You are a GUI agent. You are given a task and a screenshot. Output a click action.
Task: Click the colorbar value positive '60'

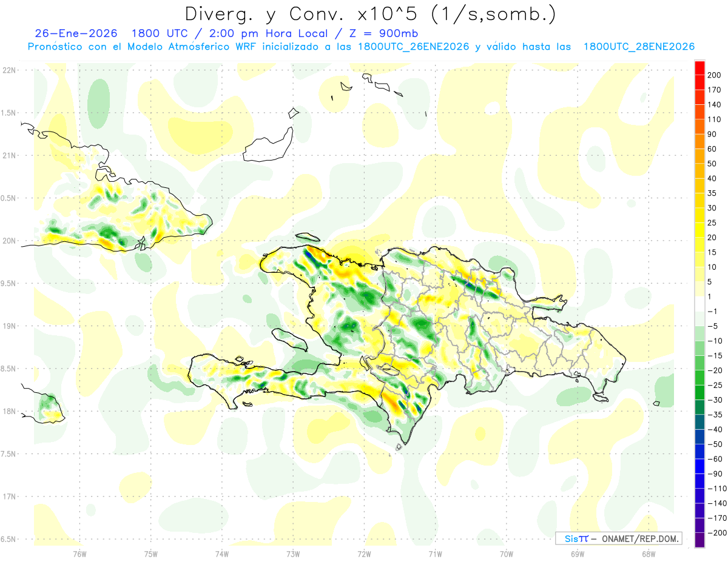(712, 149)
